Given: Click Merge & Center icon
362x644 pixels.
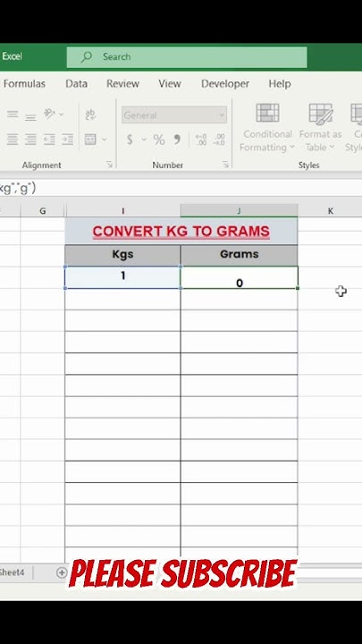Looking at the screenshot, I should point(90,140).
